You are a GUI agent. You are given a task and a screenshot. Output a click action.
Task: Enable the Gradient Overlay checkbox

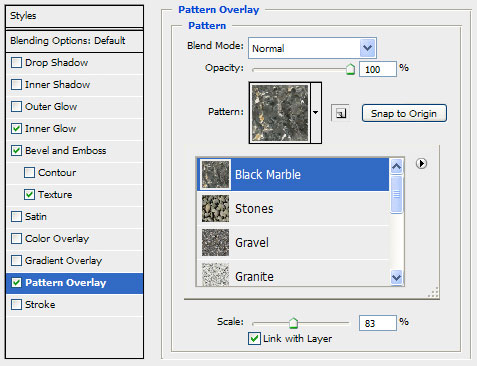[16, 261]
